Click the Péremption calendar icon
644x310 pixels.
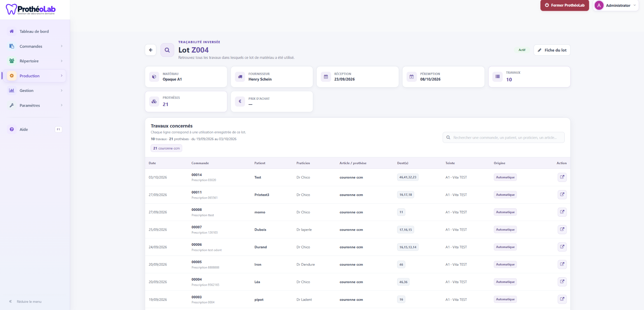point(412,76)
